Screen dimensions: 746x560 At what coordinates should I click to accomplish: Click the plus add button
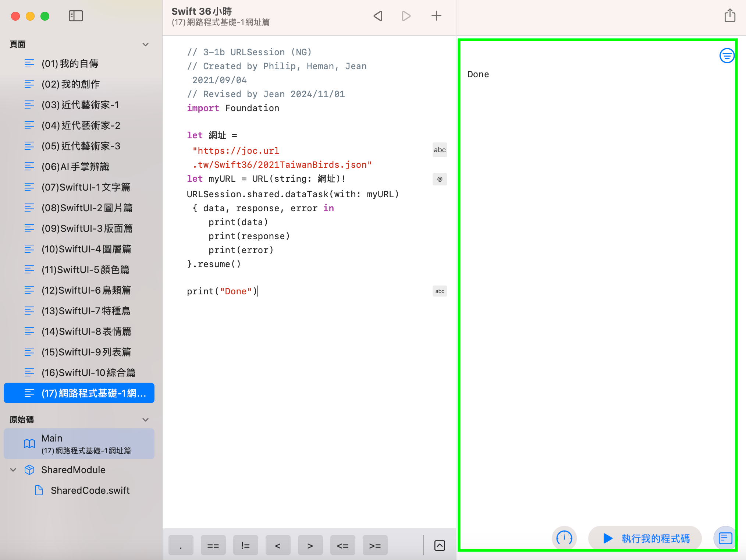[436, 16]
